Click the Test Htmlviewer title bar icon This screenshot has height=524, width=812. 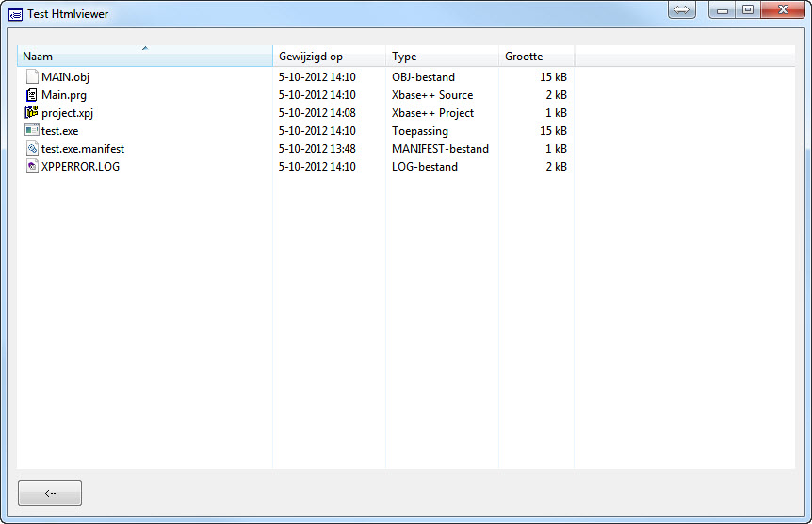(15, 14)
